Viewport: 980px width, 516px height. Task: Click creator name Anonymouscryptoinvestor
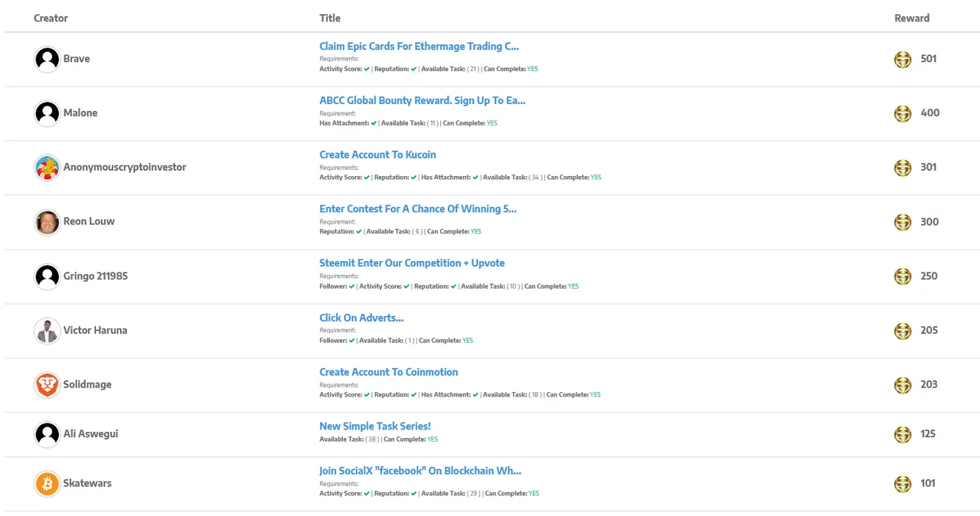point(125,168)
